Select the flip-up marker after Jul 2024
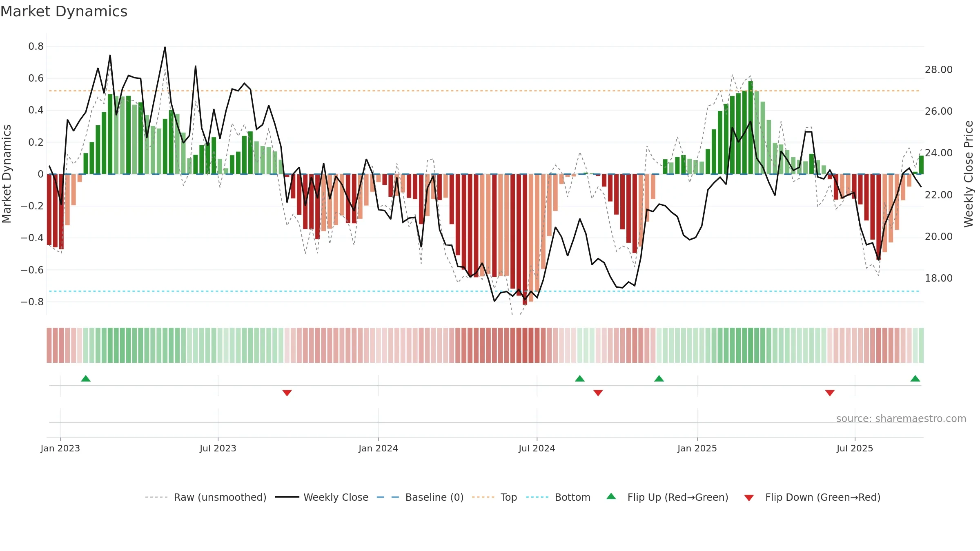The image size is (980, 551). click(x=580, y=378)
